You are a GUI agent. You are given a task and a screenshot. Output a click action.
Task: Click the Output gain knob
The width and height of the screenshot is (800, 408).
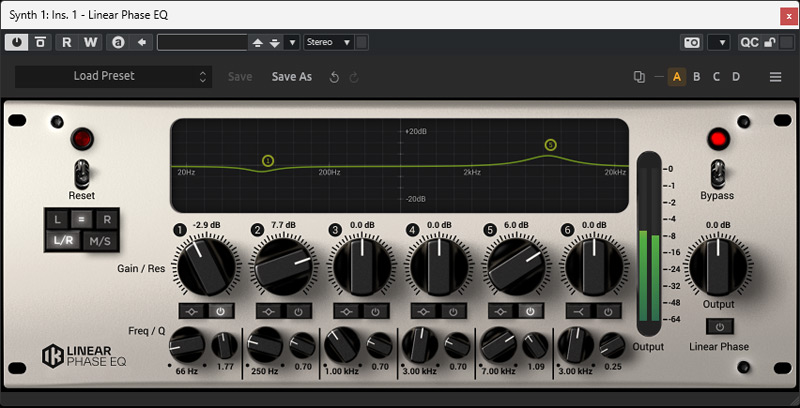718,265
